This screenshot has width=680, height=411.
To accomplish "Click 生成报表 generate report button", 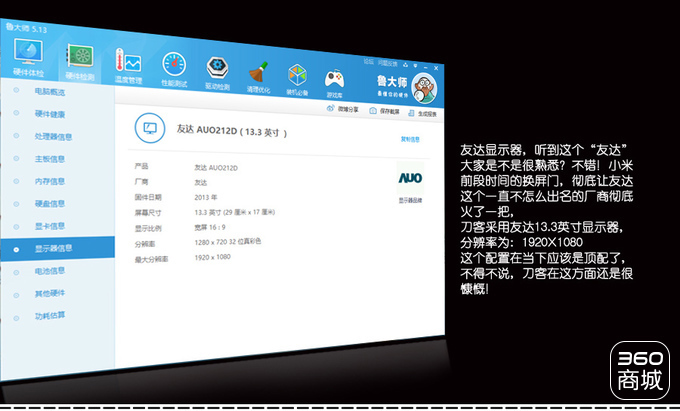I will (422, 113).
